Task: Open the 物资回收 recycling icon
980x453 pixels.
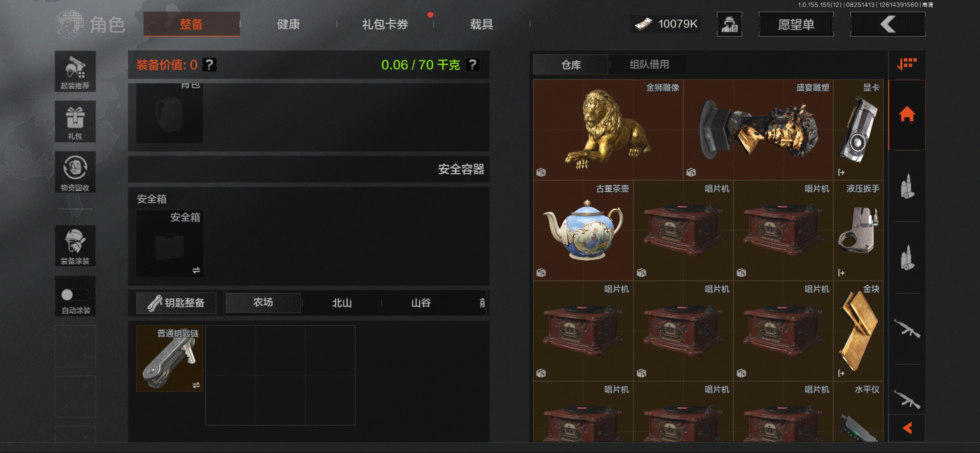Action: coord(75,172)
